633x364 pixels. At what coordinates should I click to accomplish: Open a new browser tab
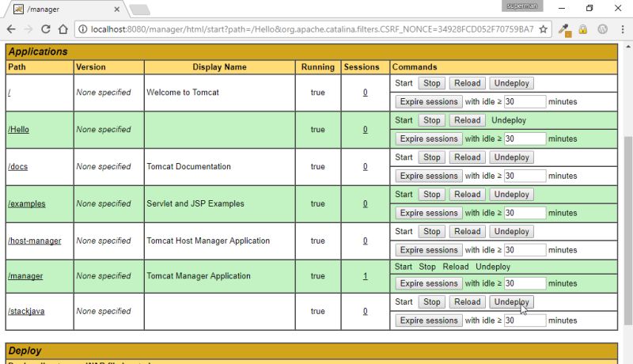[x=140, y=9]
